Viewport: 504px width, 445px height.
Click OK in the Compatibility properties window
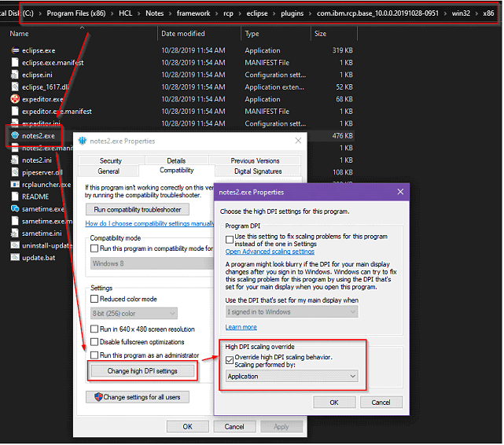tap(188, 427)
